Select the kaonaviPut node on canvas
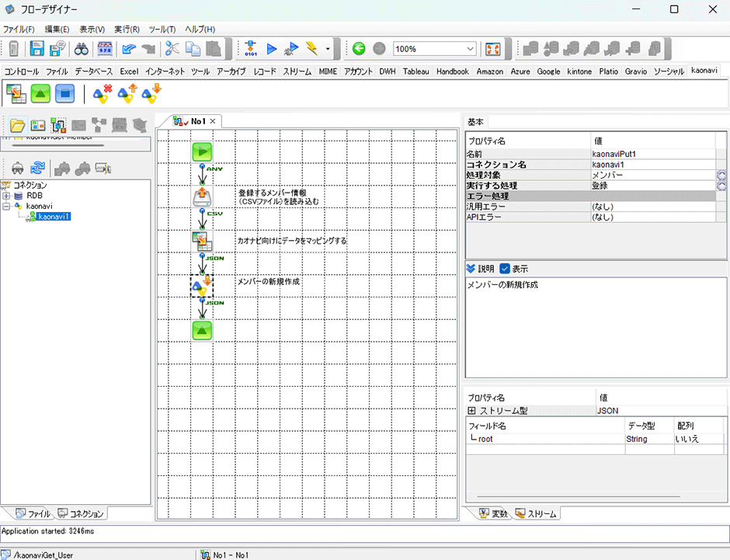 click(202, 285)
